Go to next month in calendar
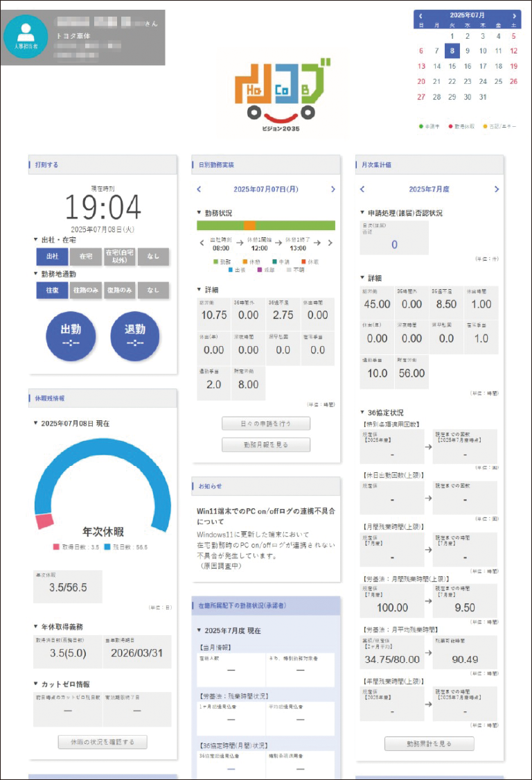Image resolution: width=532 pixels, height=780 pixels. tap(514, 16)
